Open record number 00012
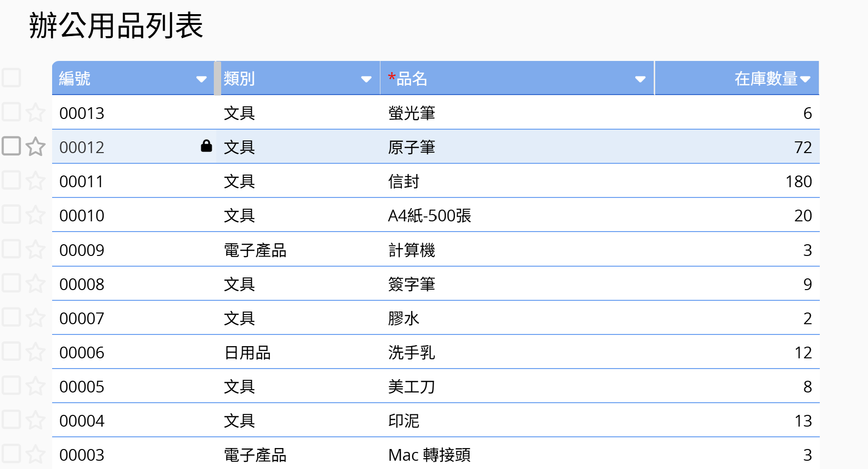The width and height of the screenshot is (868, 469). click(x=82, y=147)
